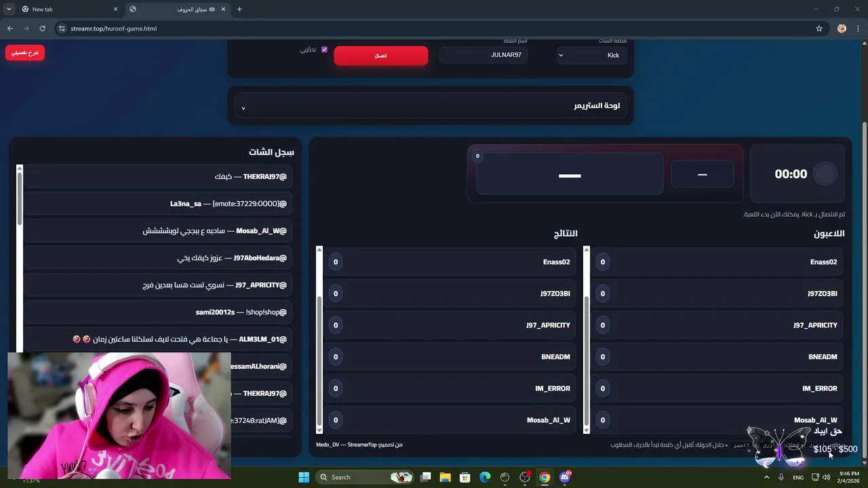The width and height of the screenshot is (868, 488).
Task: Open the tab search dropdown arrow
Action: pos(9,9)
